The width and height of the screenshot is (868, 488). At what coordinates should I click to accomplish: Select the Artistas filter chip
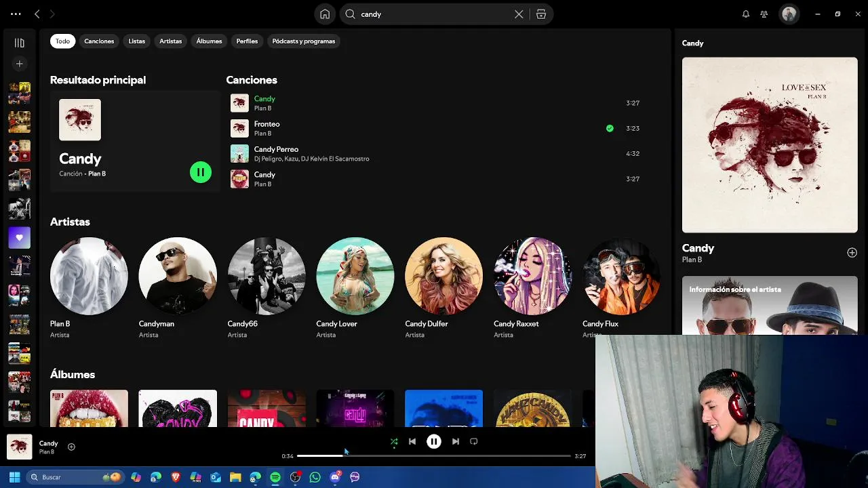(x=170, y=41)
